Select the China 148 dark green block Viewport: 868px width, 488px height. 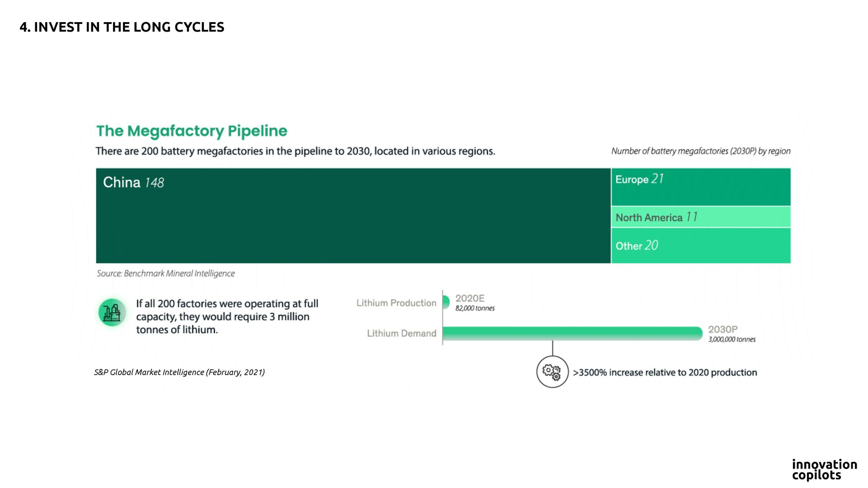pyautogui.click(x=353, y=216)
